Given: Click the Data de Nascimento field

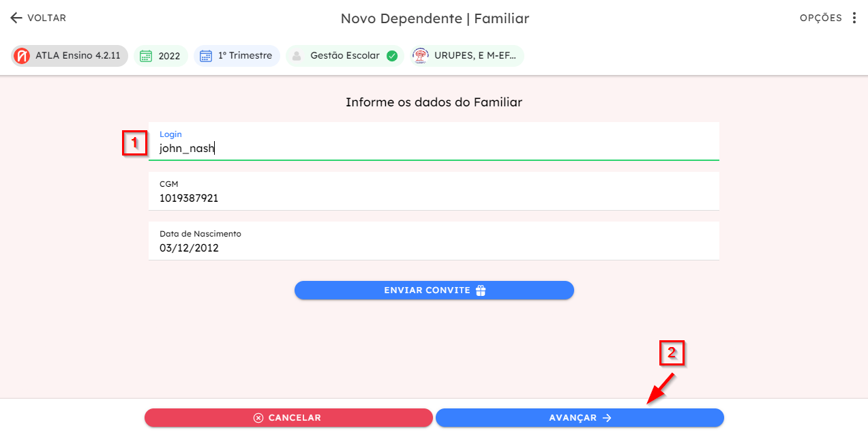Looking at the screenshot, I should coord(434,241).
